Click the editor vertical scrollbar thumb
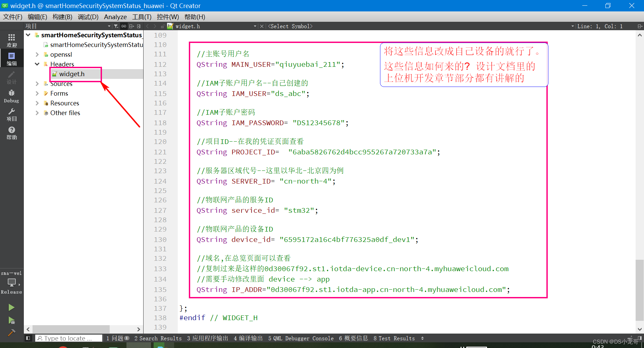 point(640,290)
